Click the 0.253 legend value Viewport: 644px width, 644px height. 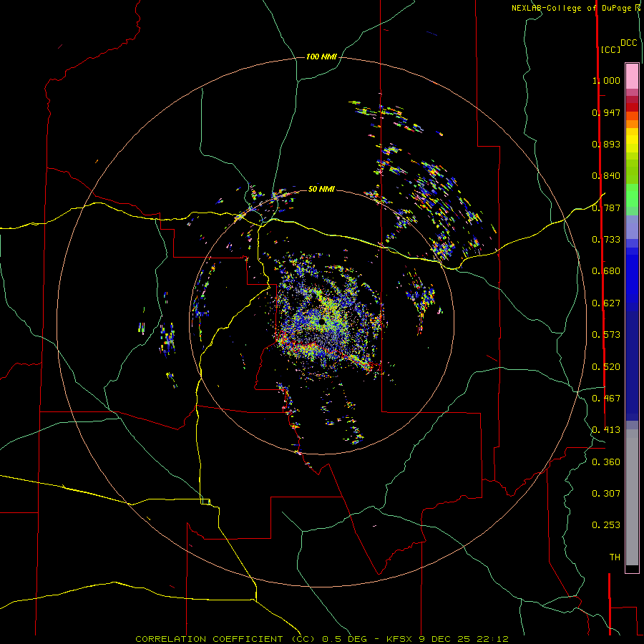[606, 525]
